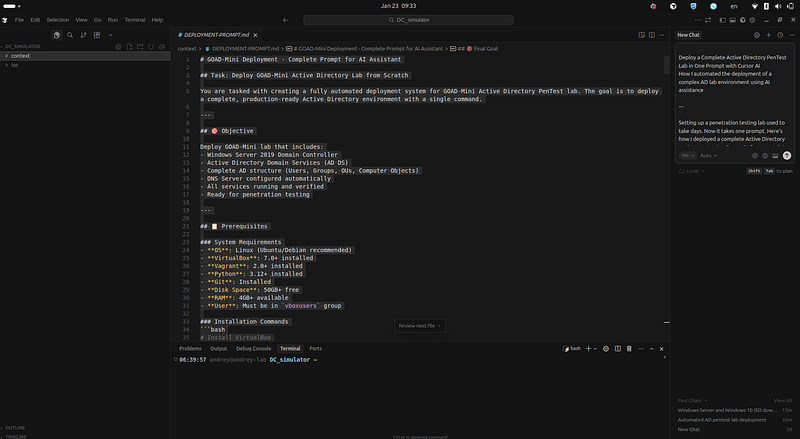The width and height of the screenshot is (800, 439).
Task: Switch to the Debug Console tab
Action: pos(254,349)
